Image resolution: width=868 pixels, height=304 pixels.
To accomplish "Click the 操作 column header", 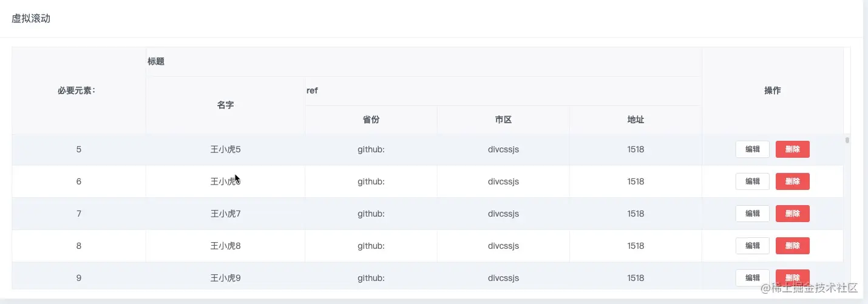I will coord(773,90).
